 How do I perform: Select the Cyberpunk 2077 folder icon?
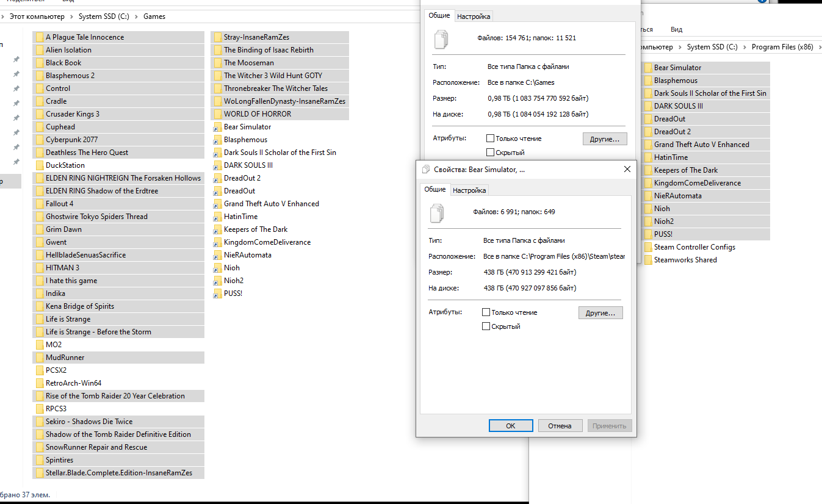(x=40, y=140)
